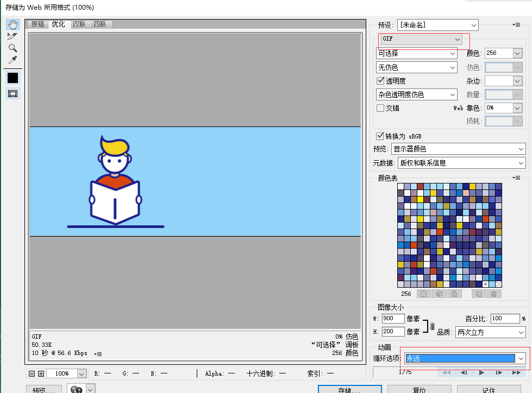Click the 50.33K file size text
This screenshot has width=532, height=393.
click(42, 345)
